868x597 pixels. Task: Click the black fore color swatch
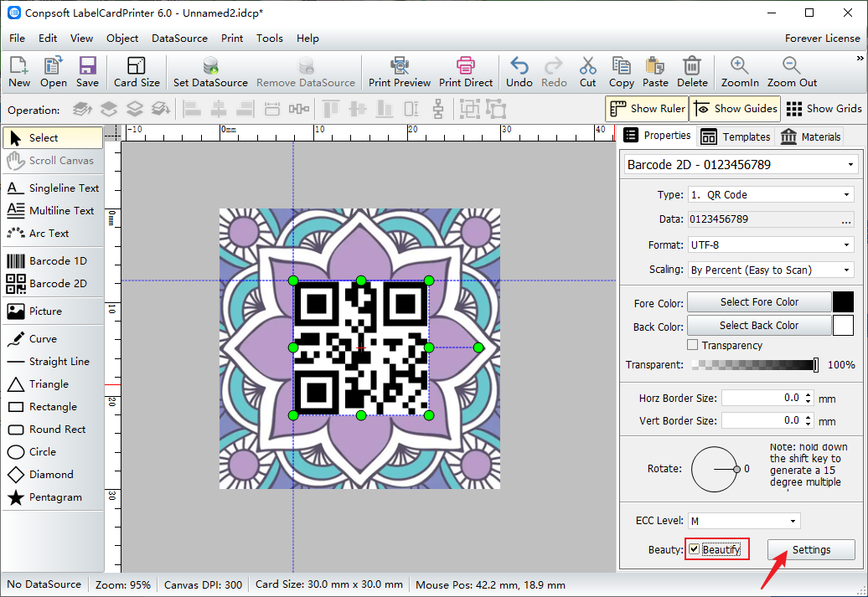point(843,302)
